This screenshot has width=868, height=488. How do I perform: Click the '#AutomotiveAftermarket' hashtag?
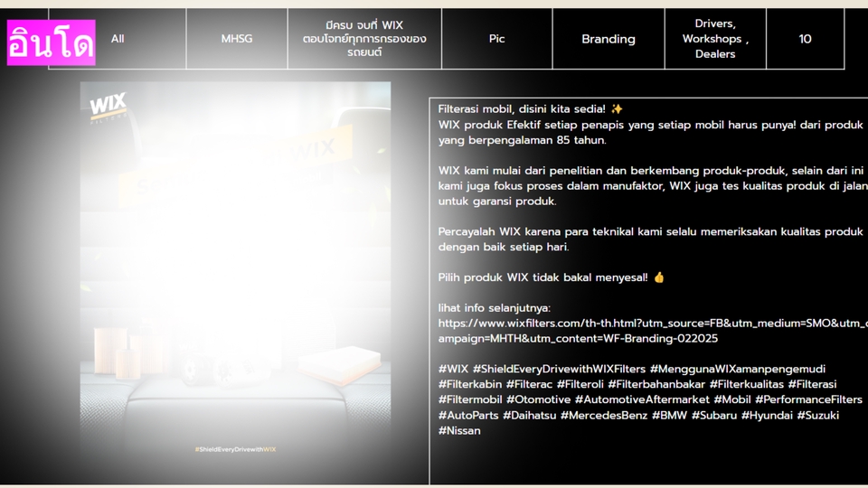(642, 399)
